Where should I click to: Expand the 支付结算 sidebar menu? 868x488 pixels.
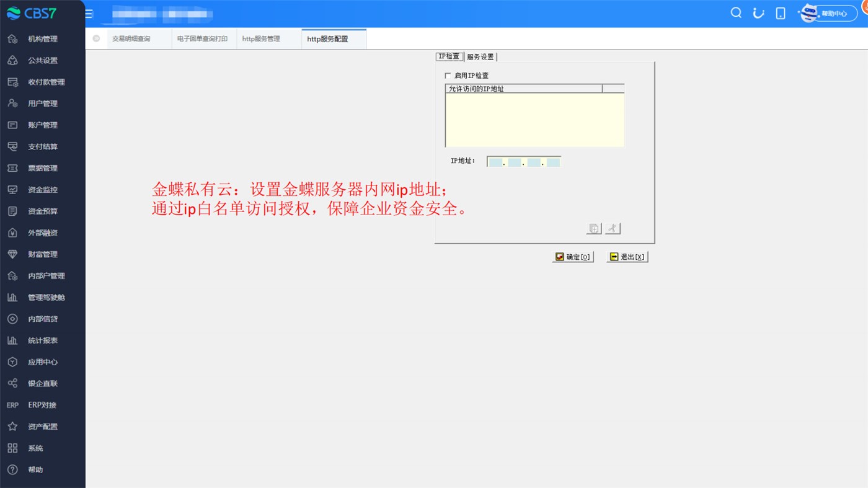pyautogui.click(x=42, y=147)
